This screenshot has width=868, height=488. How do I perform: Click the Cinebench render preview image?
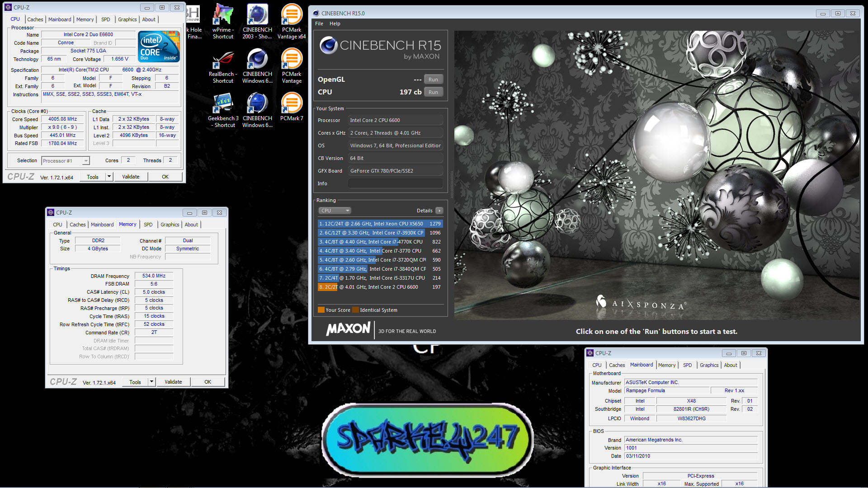point(657,175)
